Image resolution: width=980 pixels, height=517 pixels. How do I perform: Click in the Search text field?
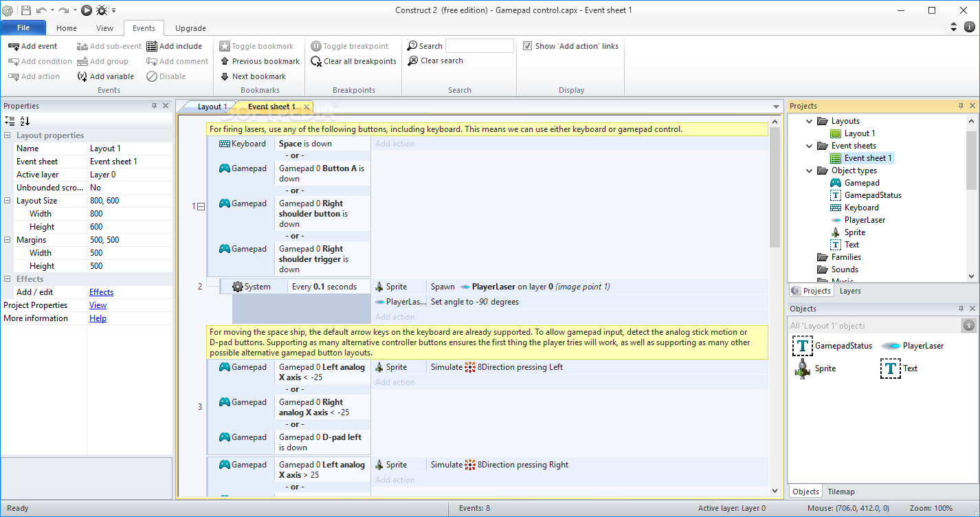480,46
